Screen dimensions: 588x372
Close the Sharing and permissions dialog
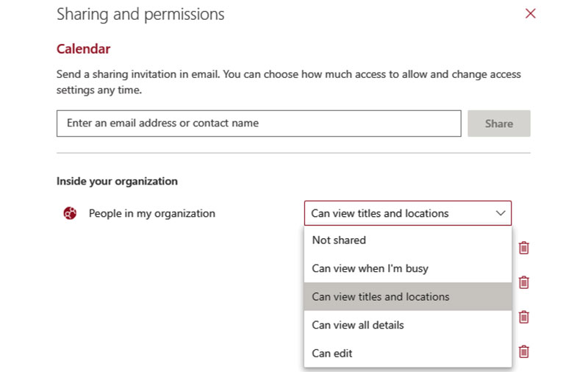pyautogui.click(x=530, y=14)
